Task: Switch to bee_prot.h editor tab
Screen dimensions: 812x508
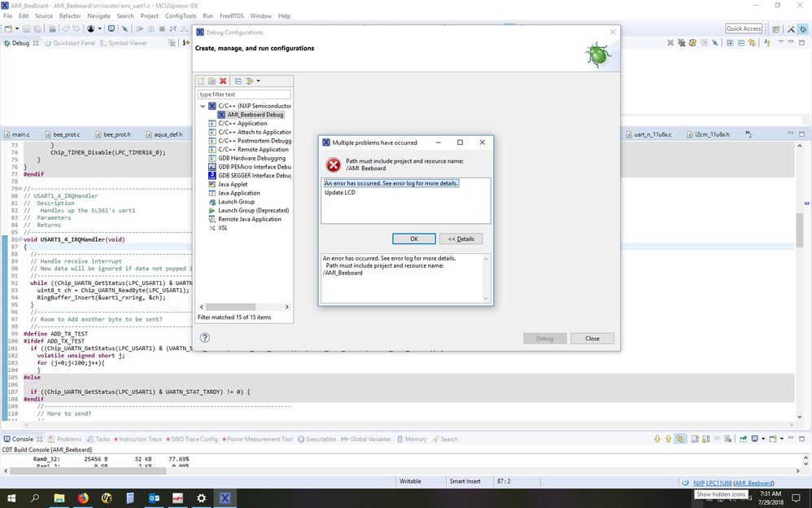Action: pos(113,134)
